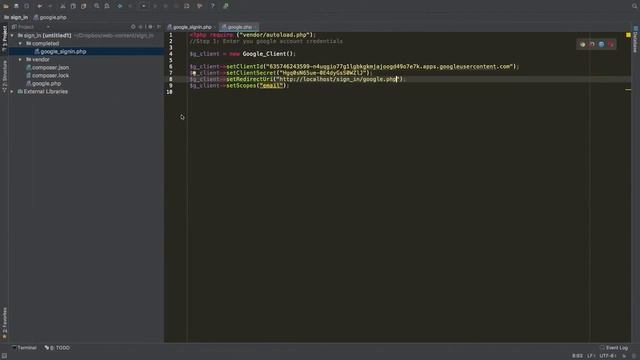Click the setScopes "email" string
640x360 pixels.
(x=271, y=86)
